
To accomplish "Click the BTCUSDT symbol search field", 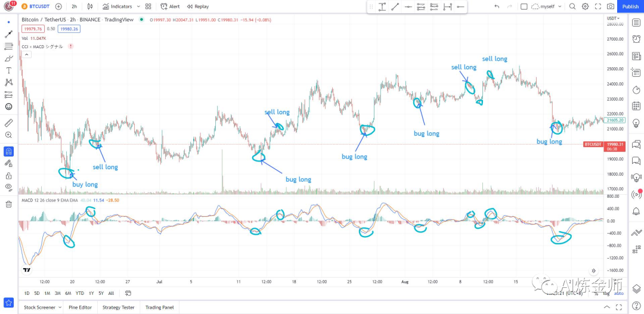I will (36, 7).
